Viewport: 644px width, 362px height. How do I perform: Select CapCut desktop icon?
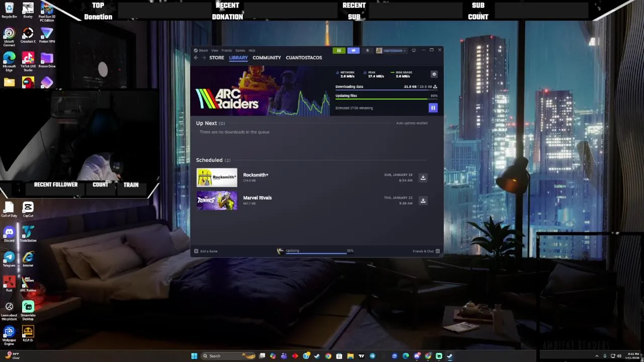click(x=28, y=210)
